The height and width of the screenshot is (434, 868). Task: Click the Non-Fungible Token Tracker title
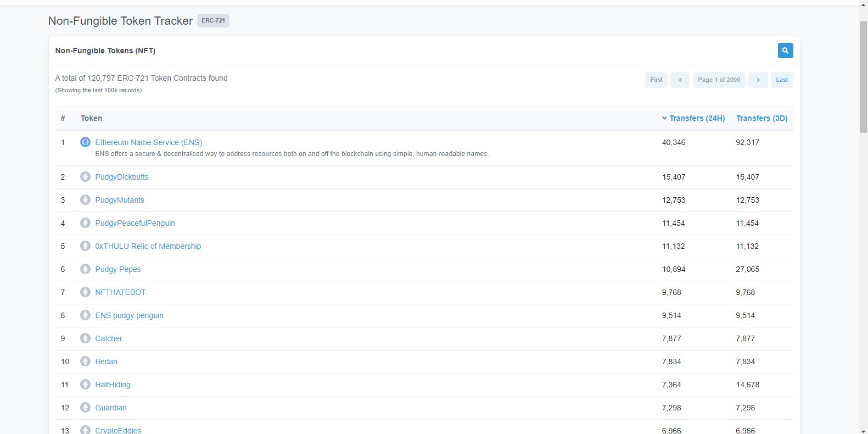pyautogui.click(x=120, y=21)
